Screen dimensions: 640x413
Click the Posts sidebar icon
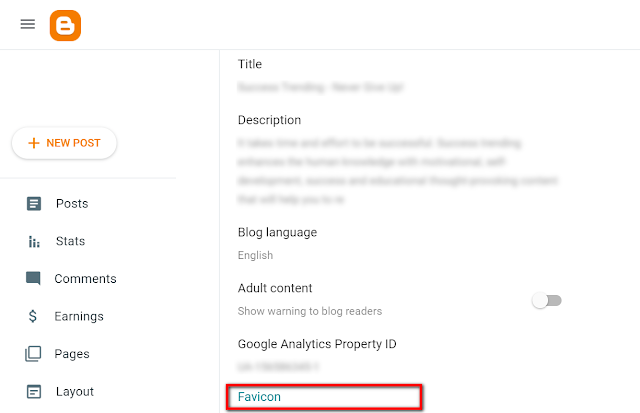click(x=34, y=204)
